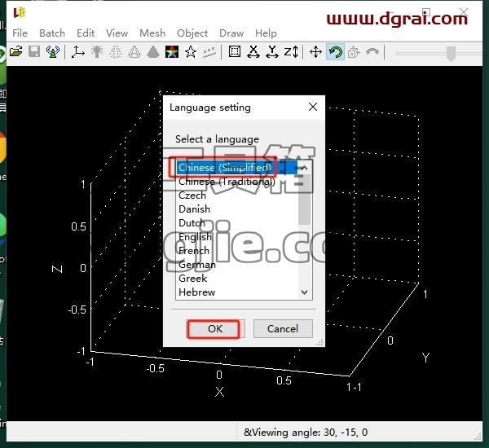Open the View menu
The image size is (489, 448).
(117, 33)
